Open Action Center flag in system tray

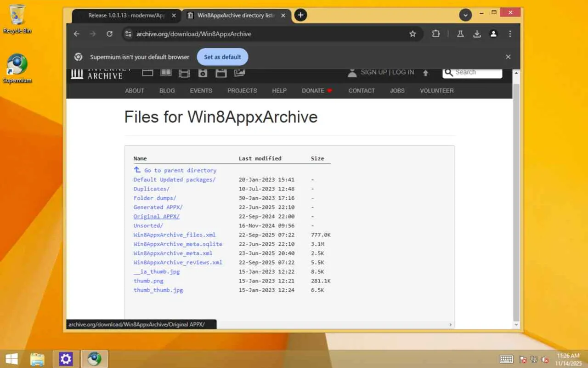[523, 359]
